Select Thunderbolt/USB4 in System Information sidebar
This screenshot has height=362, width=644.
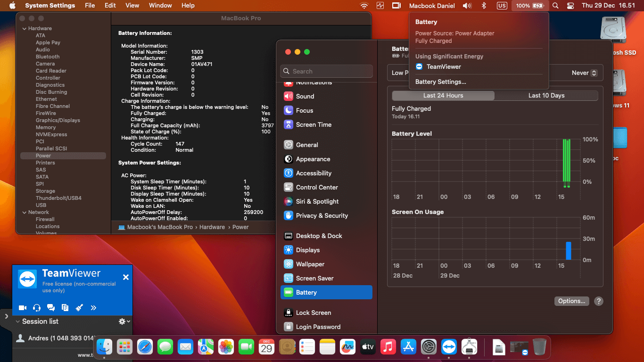[x=58, y=198]
